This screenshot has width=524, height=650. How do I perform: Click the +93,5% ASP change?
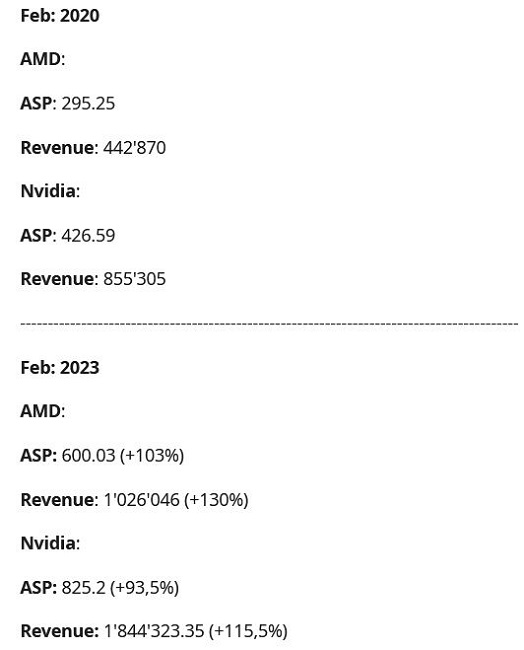click(144, 588)
